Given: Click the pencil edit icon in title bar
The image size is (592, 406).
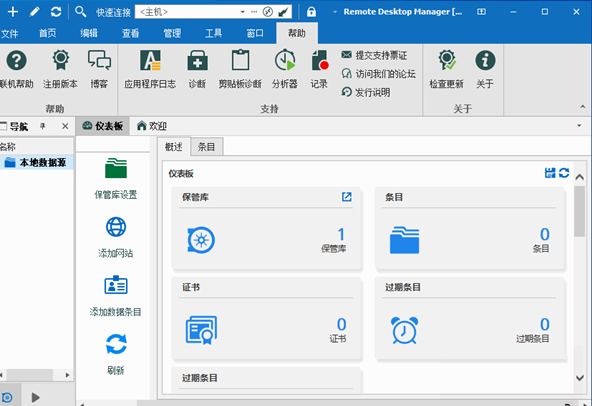Looking at the screenshot, I should [34, 12].
